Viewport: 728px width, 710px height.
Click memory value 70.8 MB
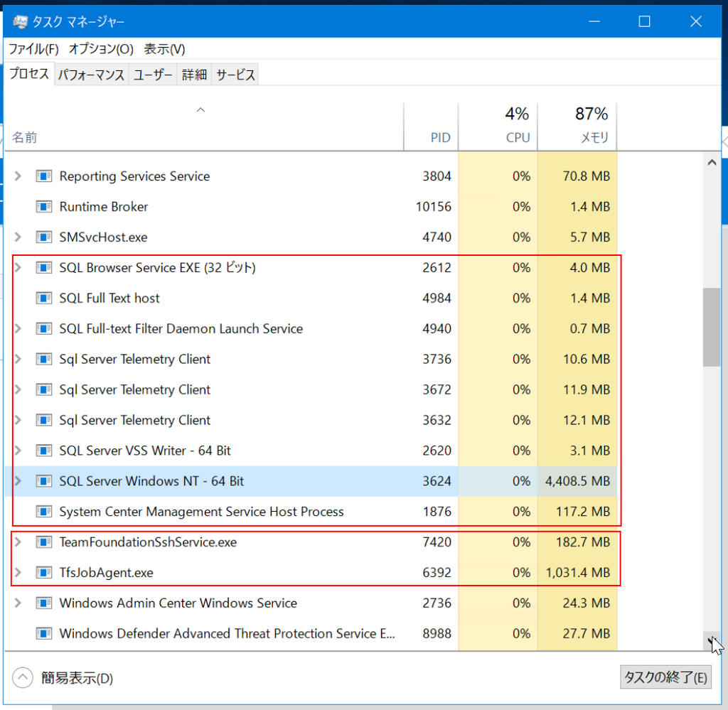[x=587, y=176]
